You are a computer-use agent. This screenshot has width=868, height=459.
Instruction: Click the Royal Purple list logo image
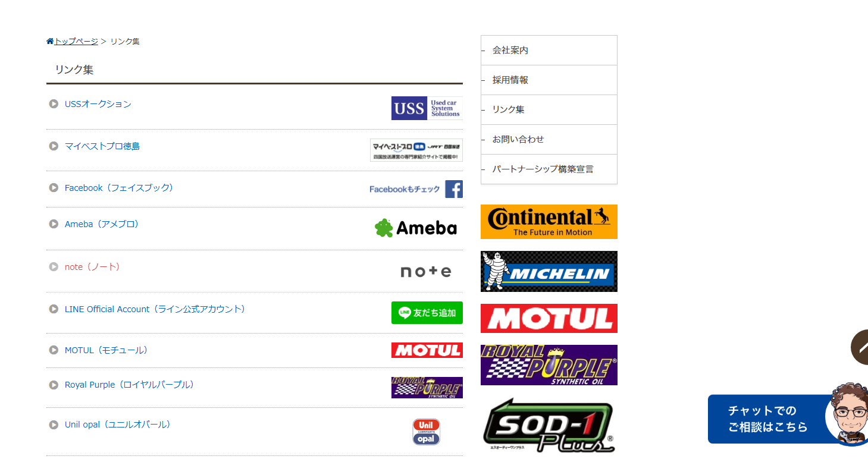(427, 388)
